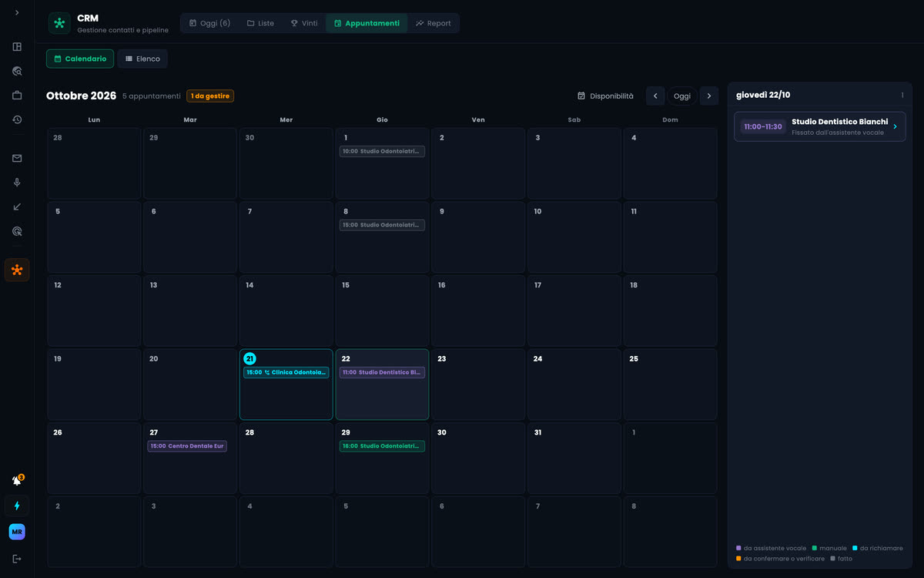Click 'da confermare o verificare' legend swatch
The height and width of the screenshot is (578, 924).
click(738, 559)
